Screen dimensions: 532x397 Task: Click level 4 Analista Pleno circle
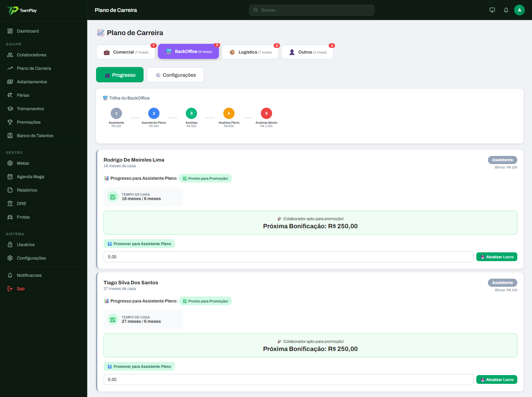coord(229,113)
